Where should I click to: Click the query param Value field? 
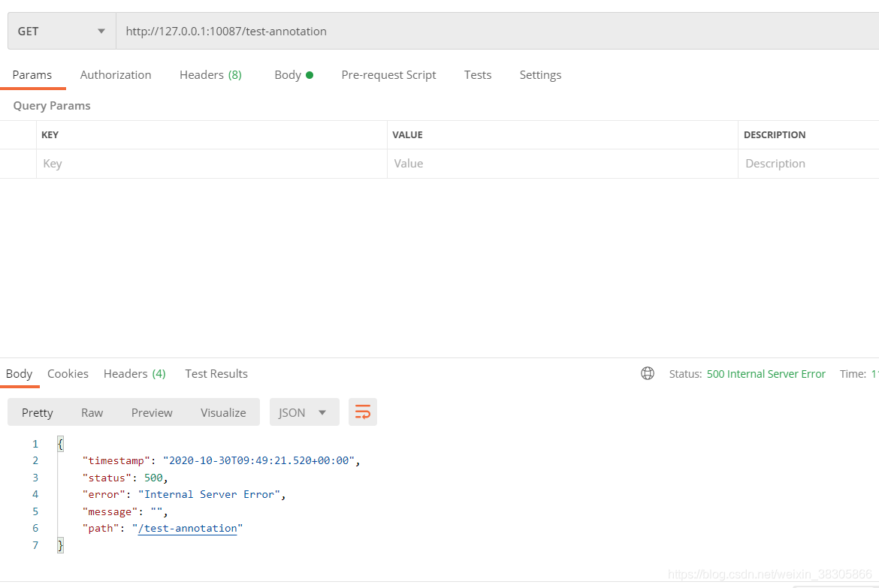pos(562,164)
